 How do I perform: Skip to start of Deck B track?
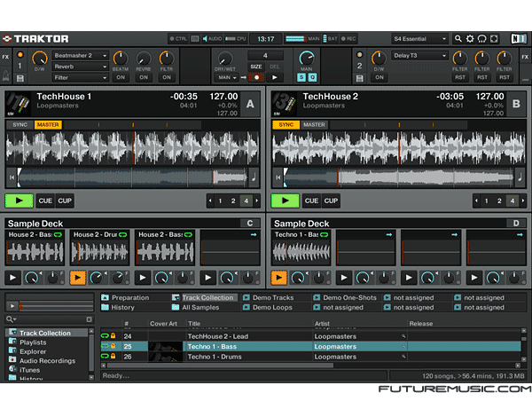coord(278,177)
